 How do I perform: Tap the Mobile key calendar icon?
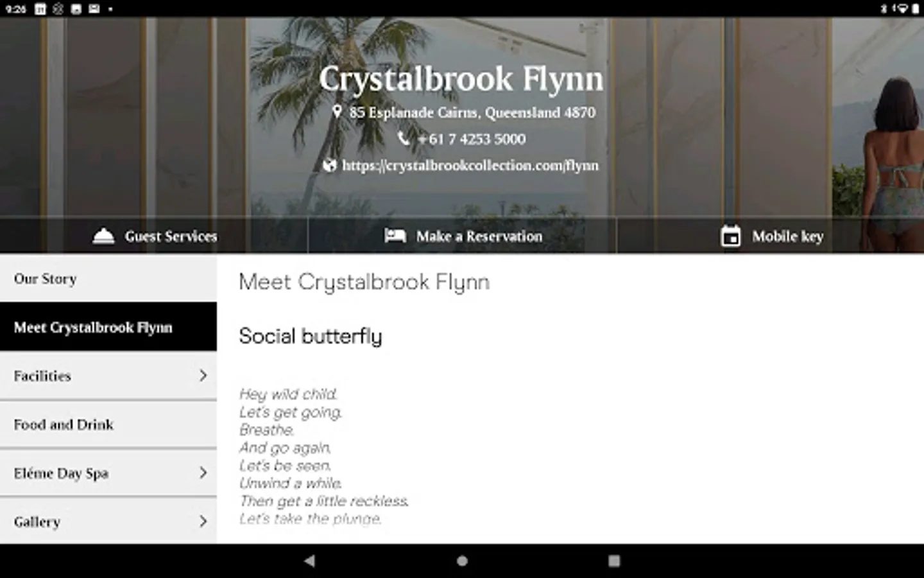pyautogui.click(x=730, y=236)
